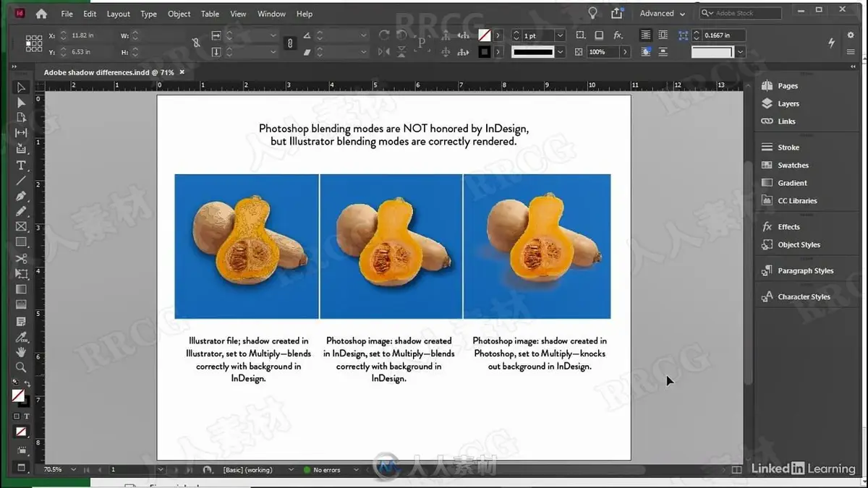Open the Advanced workspace dropdown
The image size is (868, 488).
click(663, 13)
